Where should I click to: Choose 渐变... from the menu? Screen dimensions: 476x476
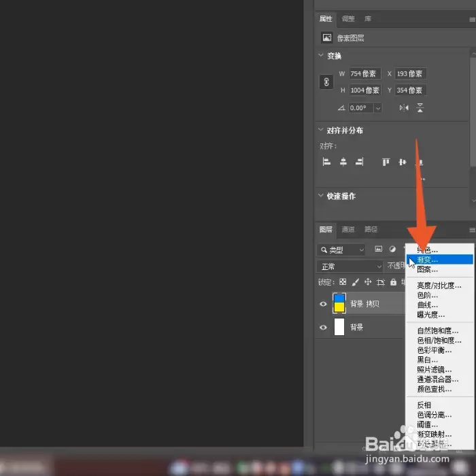coord(439,260)
